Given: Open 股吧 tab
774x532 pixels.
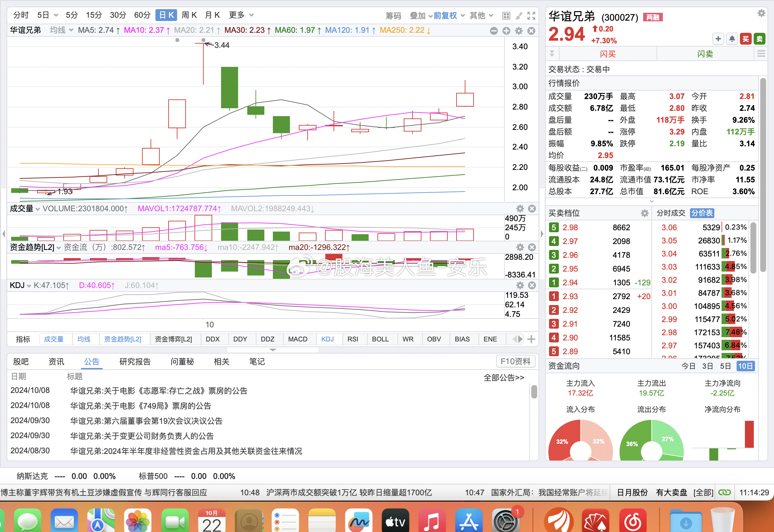Looking at the screenshot, I should point(21,362).
